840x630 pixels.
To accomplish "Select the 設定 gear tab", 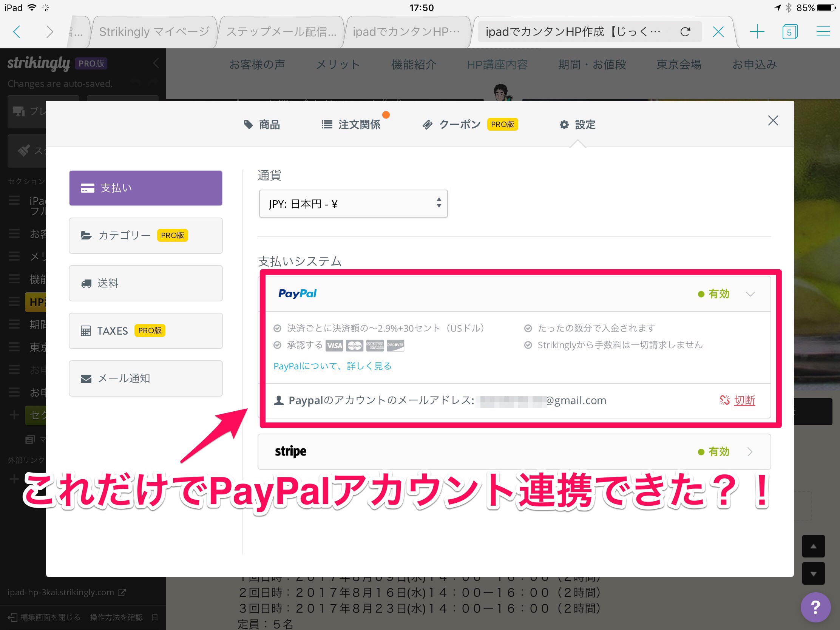I will click(577, 125).
